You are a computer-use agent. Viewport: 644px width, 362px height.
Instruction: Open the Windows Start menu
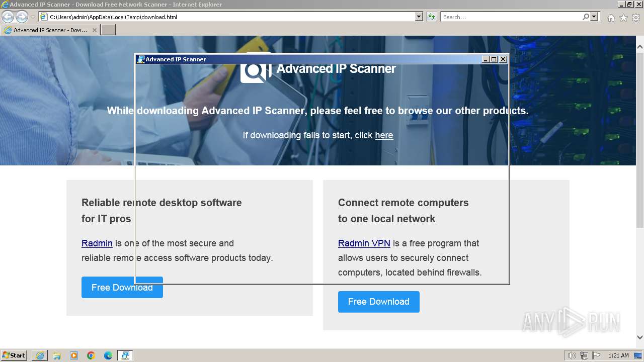click(14, 355)
